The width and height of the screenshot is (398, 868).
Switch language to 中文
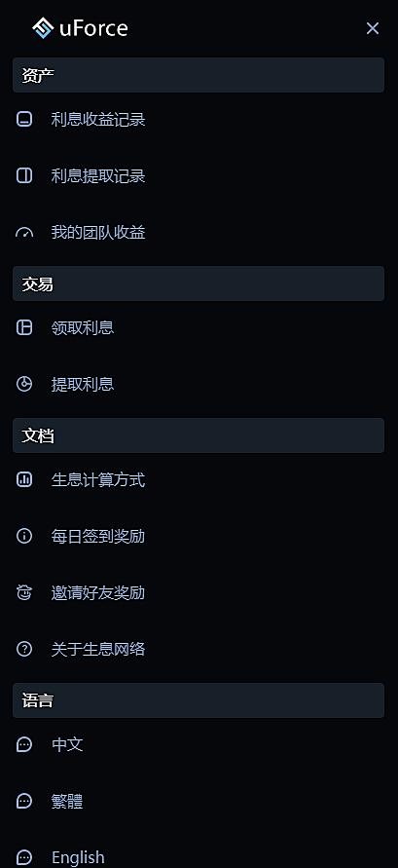(199, 744)
